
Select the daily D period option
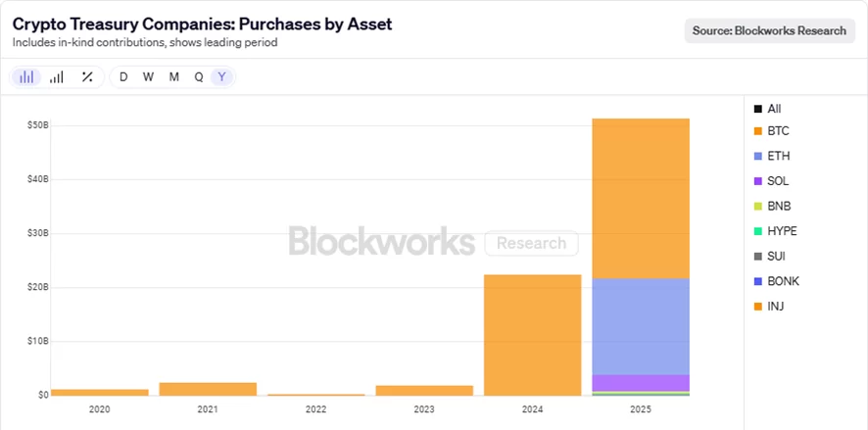click(x=123, y=76)
